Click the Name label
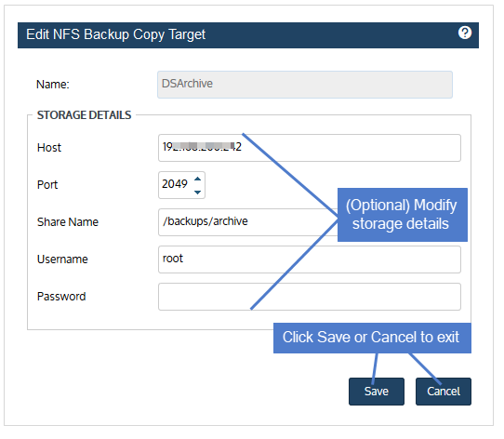504x439 pixels. pos(53,85)
